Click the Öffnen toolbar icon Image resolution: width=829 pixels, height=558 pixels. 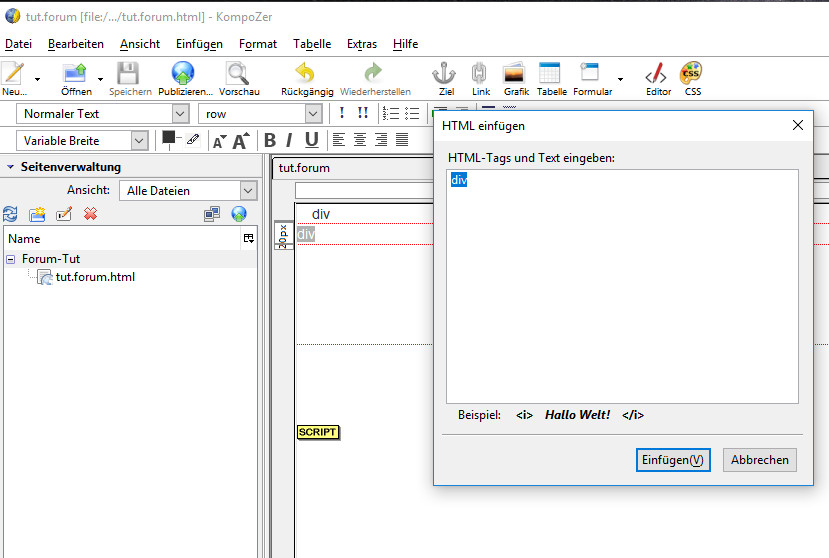75,73
